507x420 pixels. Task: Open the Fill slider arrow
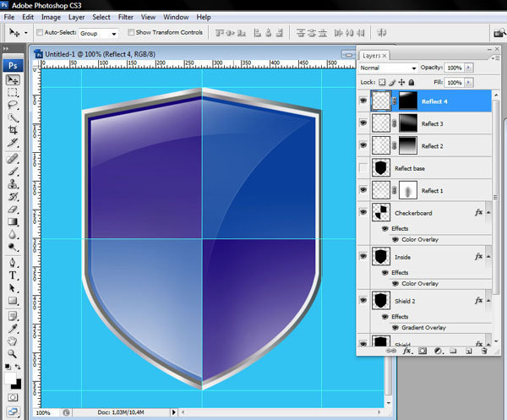(468, 83)
